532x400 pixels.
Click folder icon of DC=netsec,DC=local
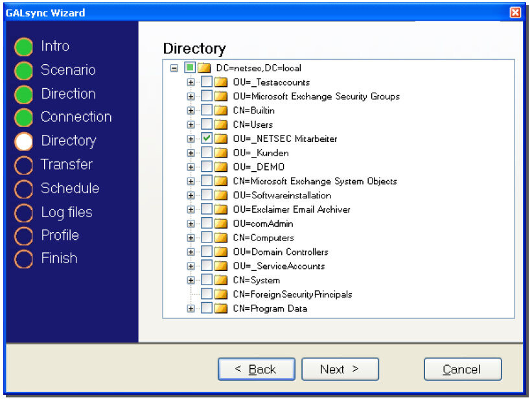point(204,68)
